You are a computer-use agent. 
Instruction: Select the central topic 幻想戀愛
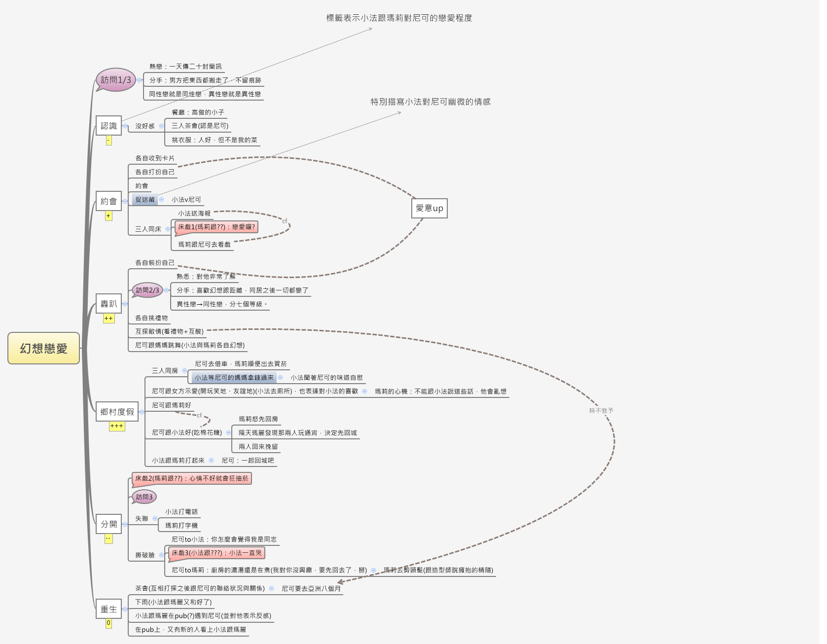[43, 348]
